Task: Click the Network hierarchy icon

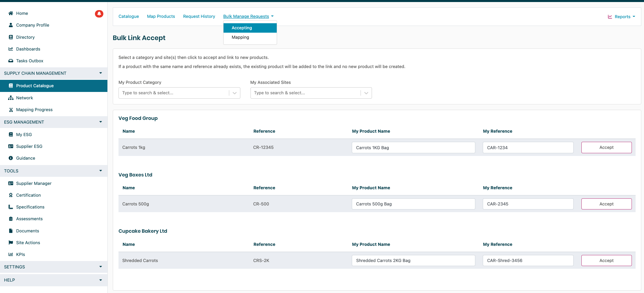Action: pyautogui.click(x=11, y=98)
